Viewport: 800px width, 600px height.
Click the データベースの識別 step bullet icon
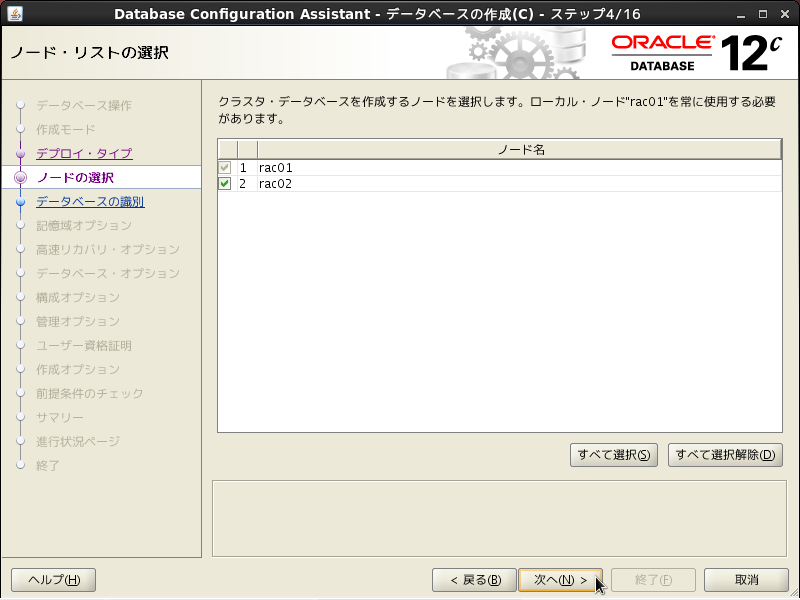(20, 202)
